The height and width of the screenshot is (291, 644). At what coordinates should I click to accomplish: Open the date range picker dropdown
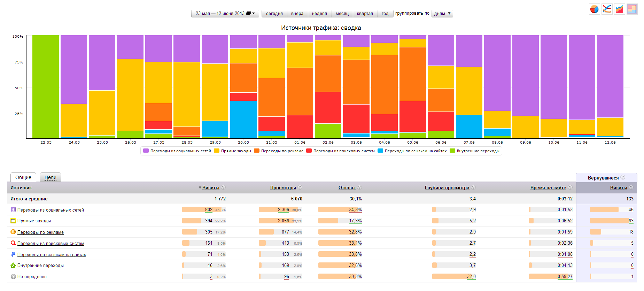point(225,14)
